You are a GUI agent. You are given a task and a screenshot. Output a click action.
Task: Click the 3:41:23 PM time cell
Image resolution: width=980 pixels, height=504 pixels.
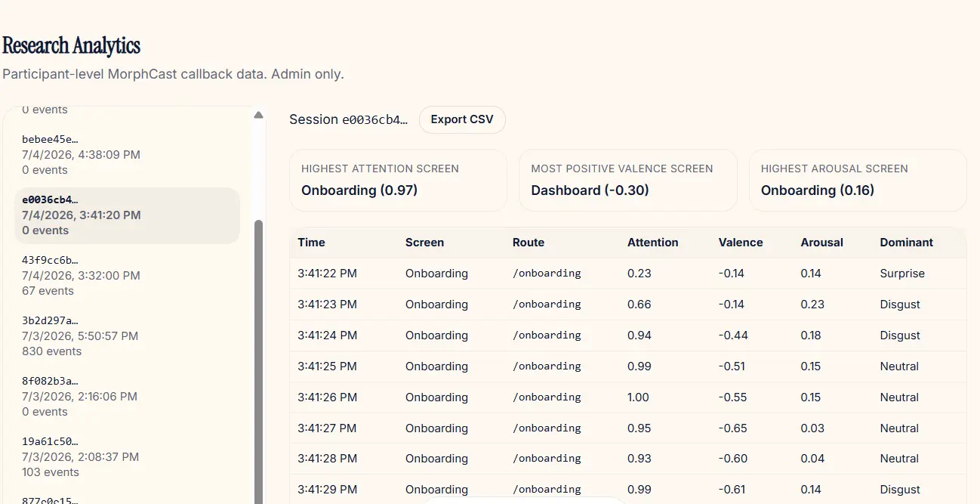click(x=327, y=305)
